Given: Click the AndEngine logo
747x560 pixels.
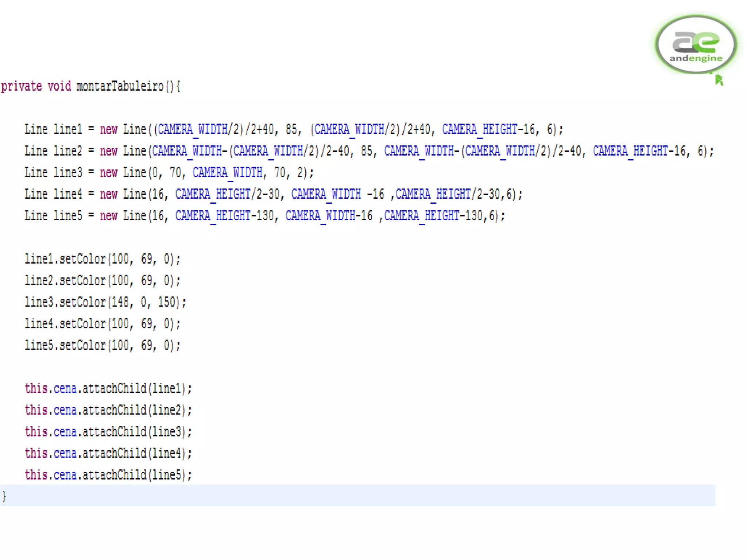Looking at the screenshot, I should [x=696, y=44].
